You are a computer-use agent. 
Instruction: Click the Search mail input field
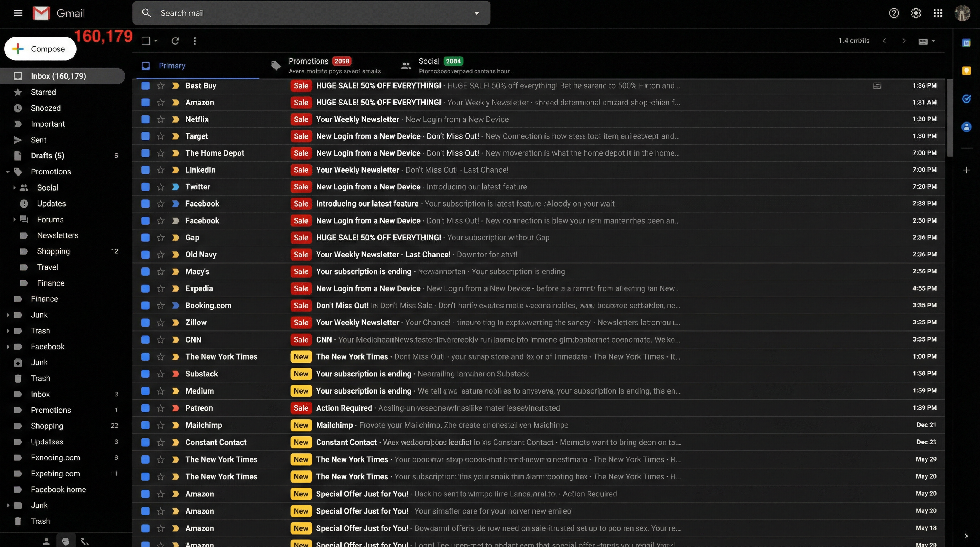click(x=266, y=12)
